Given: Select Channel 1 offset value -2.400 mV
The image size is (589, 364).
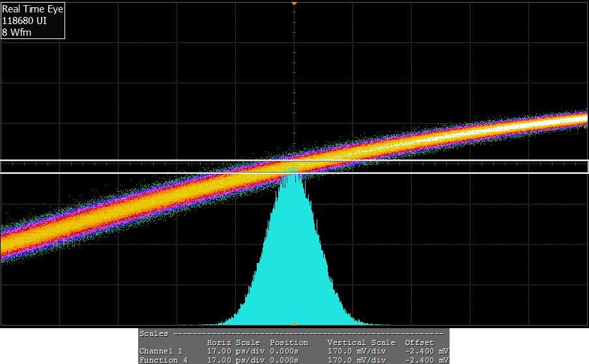Looking at the screenshot, I should (425, 351).
